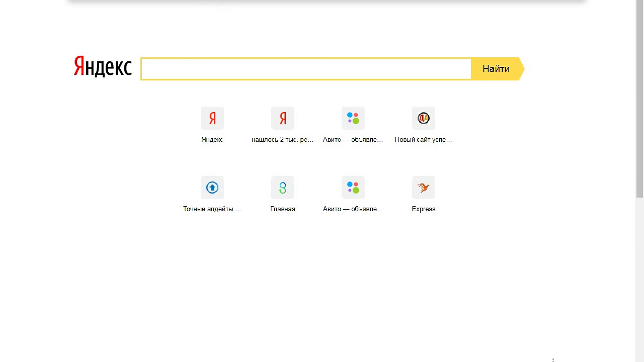This screenshot has width=644, height=362.
Task: Open the top-row Авито shortcut icon
Action: (x=353, y=118)
